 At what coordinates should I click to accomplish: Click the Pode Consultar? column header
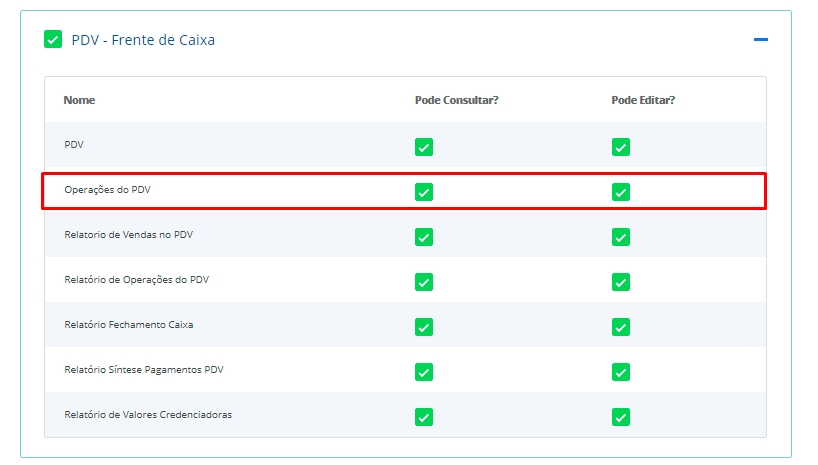(x=456, y=100)
